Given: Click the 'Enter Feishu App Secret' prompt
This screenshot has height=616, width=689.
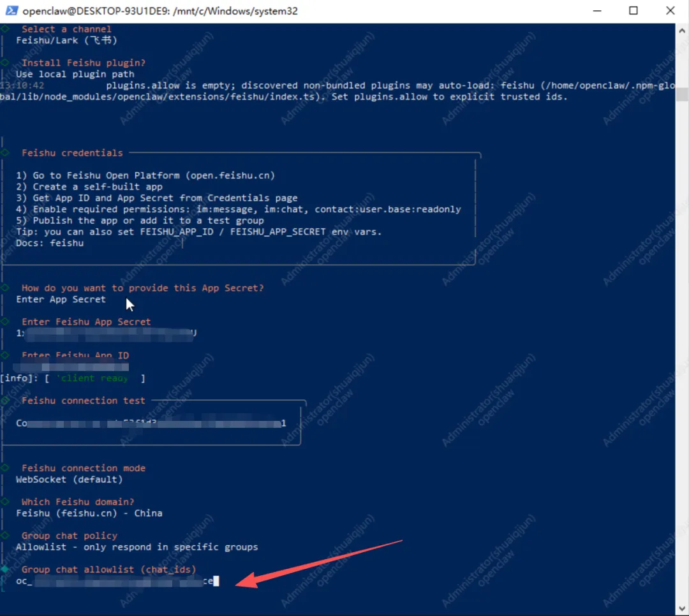Looking at the screenshot, I should (x=86, y=321).
